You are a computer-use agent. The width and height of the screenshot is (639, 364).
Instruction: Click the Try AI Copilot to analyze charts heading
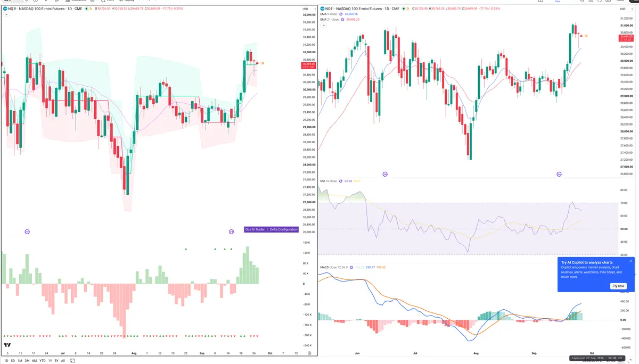pos(586,262)
